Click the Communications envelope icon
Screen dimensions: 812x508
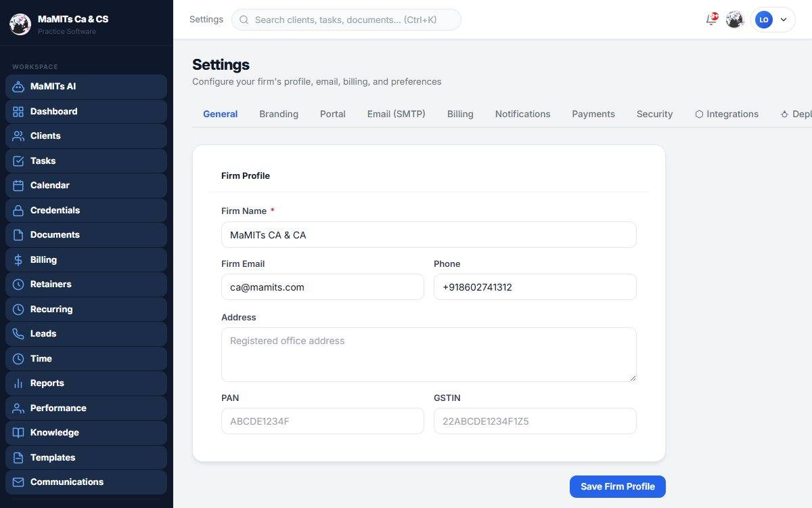coord(18,482)
